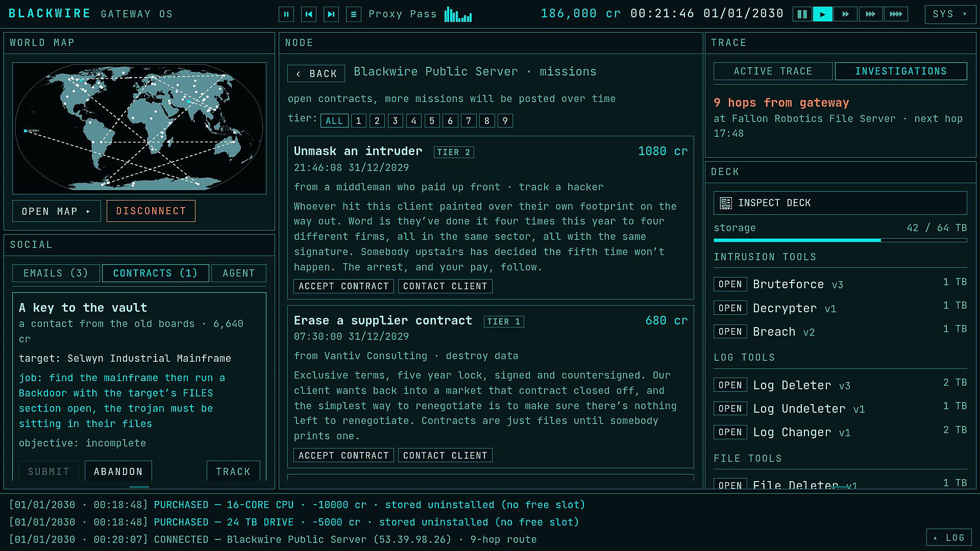Open Inspect Deck panel
The height and width of the screenshot is (551, 980).
coord(840,203)
